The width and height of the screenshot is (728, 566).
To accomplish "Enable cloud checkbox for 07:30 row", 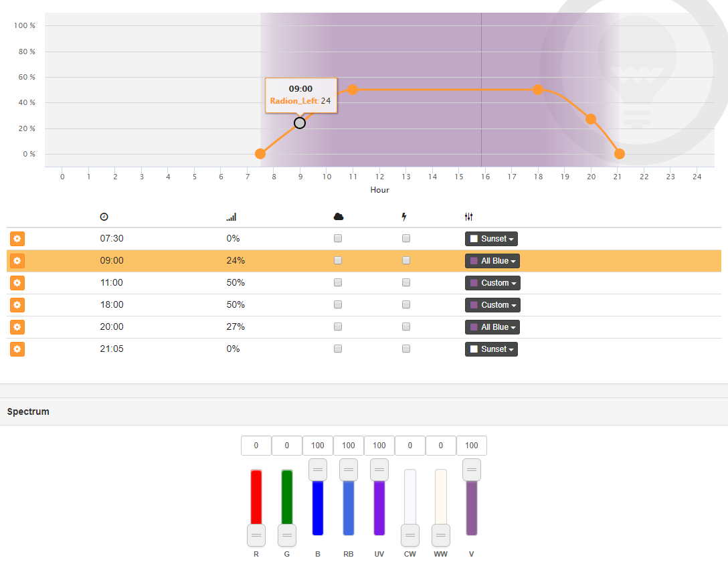I will tap(338, 239).
